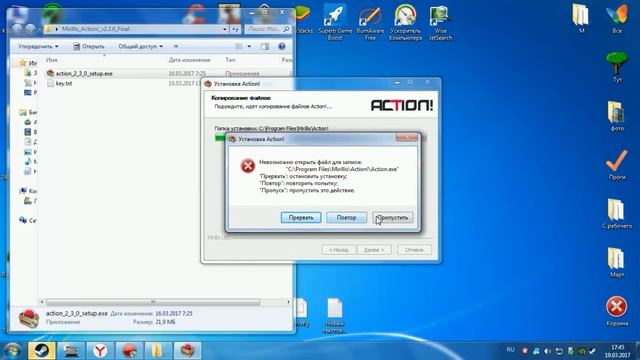The width and height of the screenshot is (640, 360).
Task: Click the RU language indicator in tray
Action: (510, 350)
